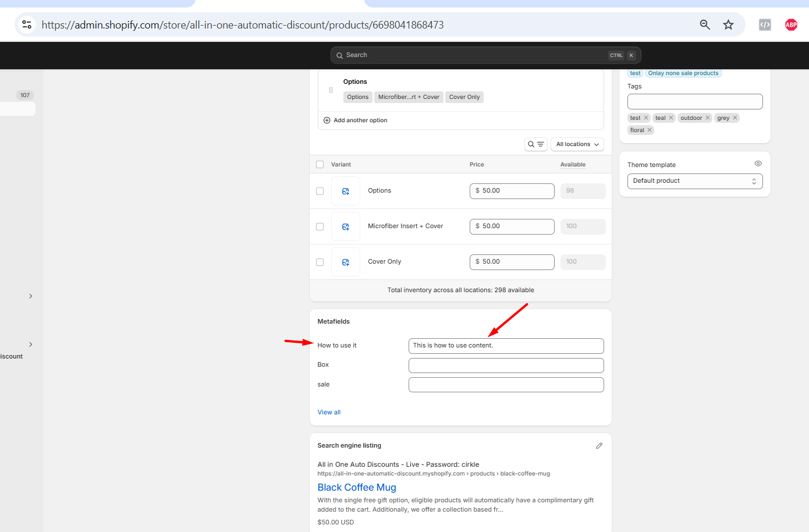Remove the outdoor tag
Image resolution: width=809 pixels, height=532 pixels.
708,118
